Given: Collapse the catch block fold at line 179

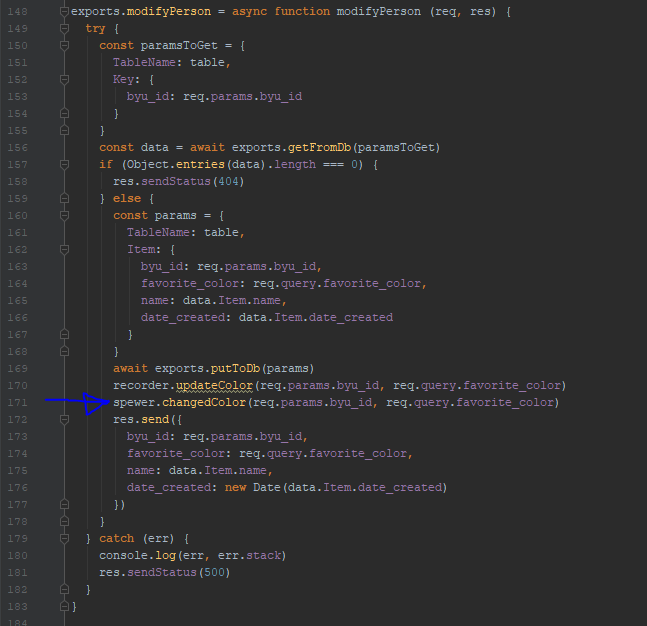Looking at the screenshot, I should [x=64, y=538].
